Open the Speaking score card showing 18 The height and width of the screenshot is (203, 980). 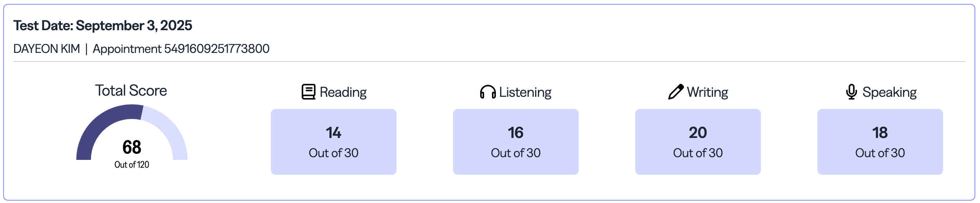[x=880, y=141]
